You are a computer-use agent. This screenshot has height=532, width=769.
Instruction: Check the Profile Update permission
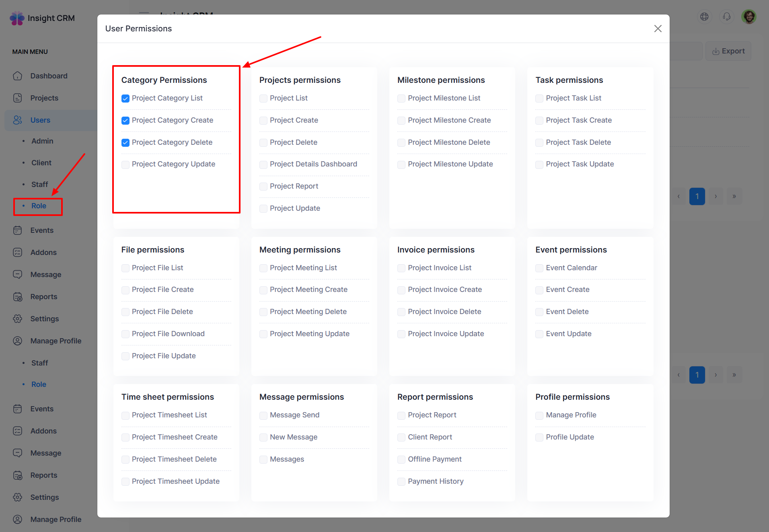539,438
